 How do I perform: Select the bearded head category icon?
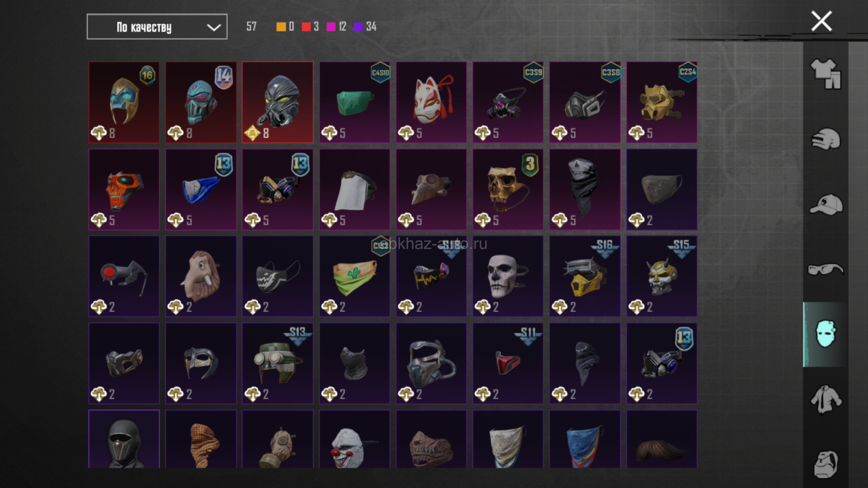point(826,464)
